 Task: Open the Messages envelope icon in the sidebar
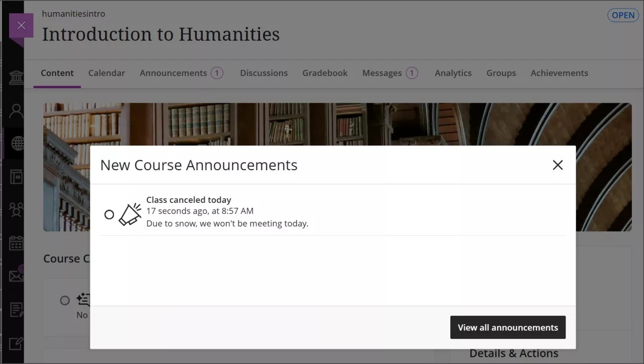(16, 276)
